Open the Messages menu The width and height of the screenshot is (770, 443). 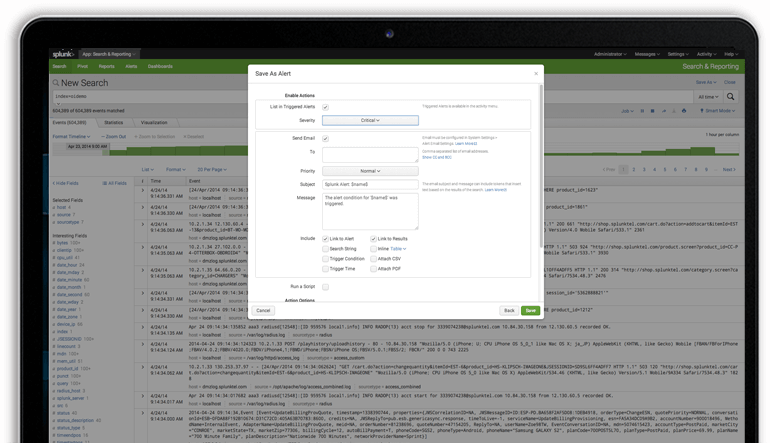(647, 55)
